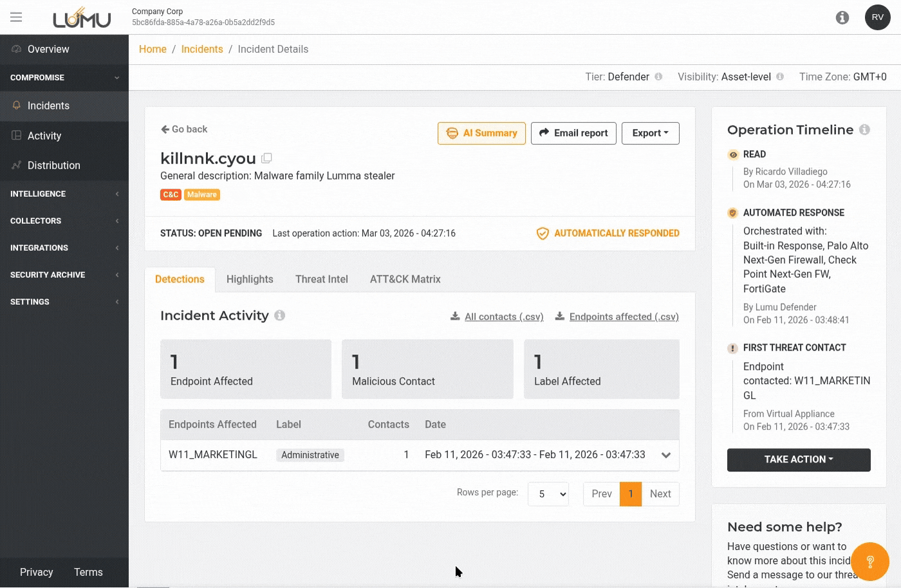Open the RV user avatar menu
This screenshot has width=901, height=588.
pos(877,17)
